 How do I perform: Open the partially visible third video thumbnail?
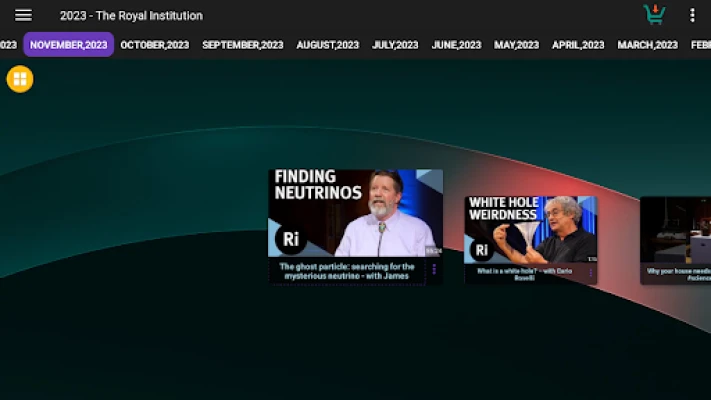[x=676, y=230]
